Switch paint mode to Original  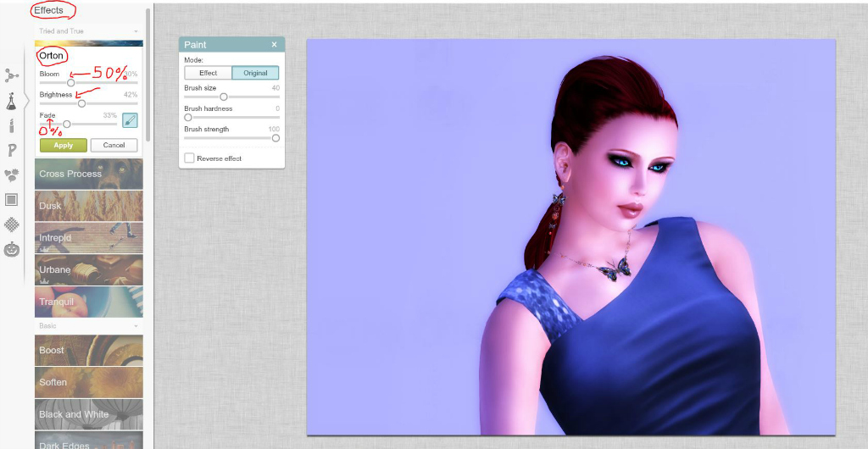[255, 74]
